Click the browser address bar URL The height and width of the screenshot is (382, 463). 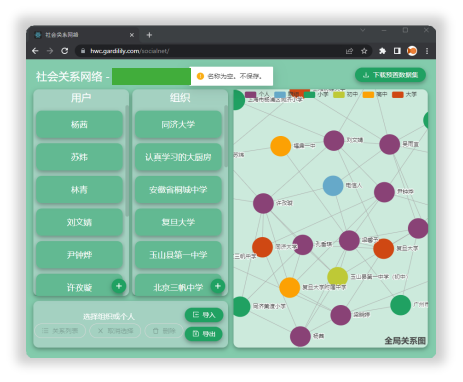coord(130,51)
